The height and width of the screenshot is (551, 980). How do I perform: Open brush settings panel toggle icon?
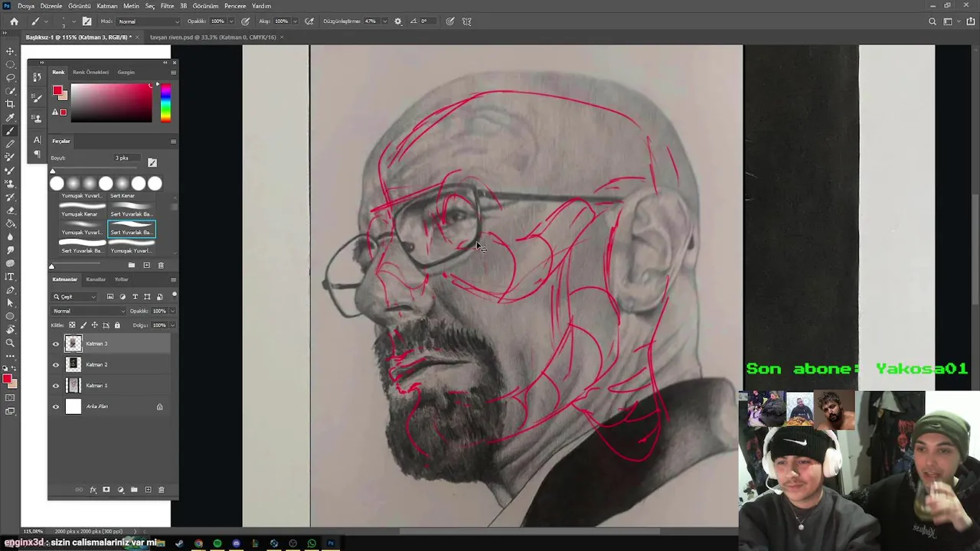point(87,21)
